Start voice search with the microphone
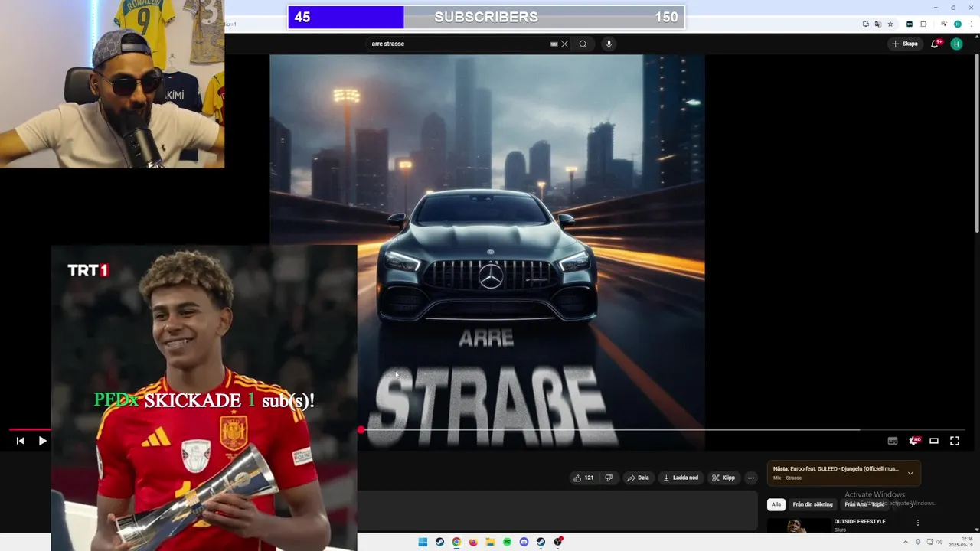980x551 pixels. [x=609, y=44]
